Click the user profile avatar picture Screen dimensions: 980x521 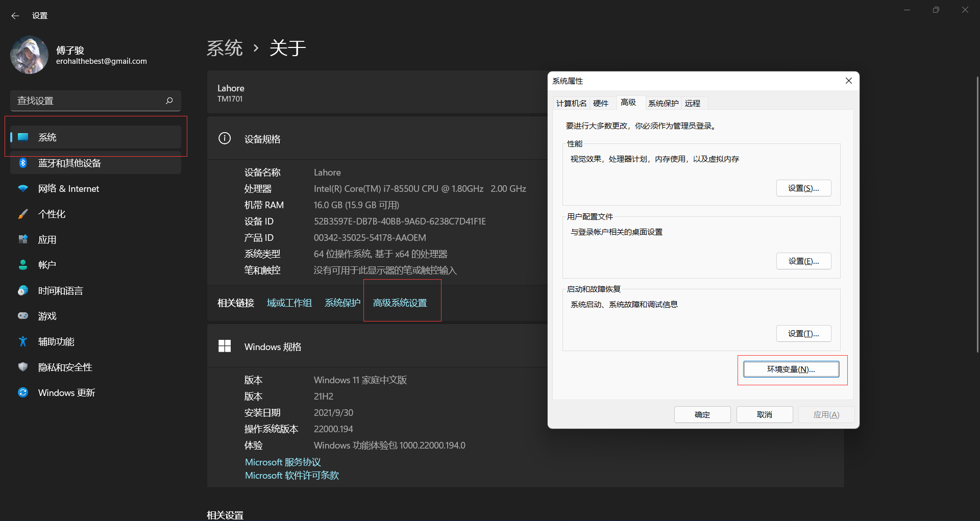(29, 55)
